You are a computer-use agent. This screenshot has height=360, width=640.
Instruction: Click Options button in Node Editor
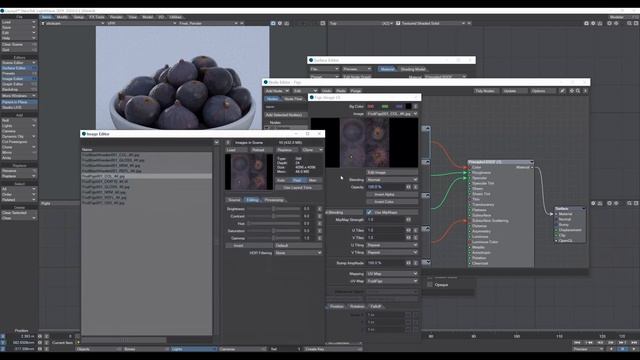(543, 91)
